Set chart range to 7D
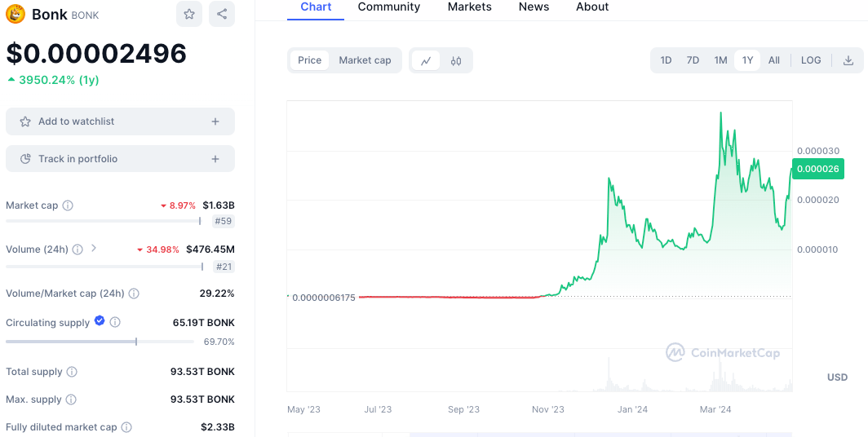This screenshot has width=868, height=437. pos(693,60)
